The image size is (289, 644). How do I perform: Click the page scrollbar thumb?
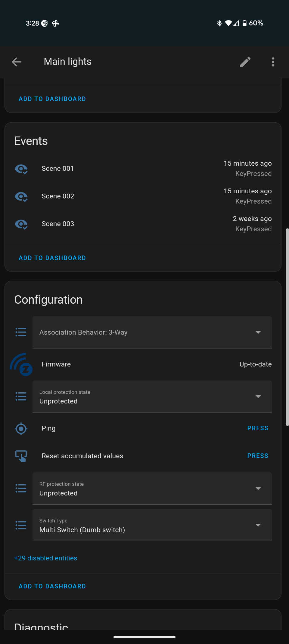pos(287,327)
